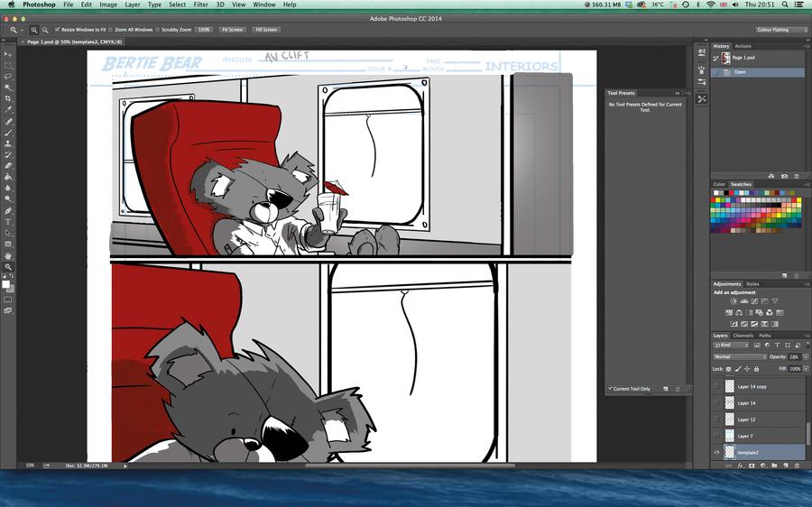Select the Lasso tool
Viewport: 812px width, 507px height.
8,77
